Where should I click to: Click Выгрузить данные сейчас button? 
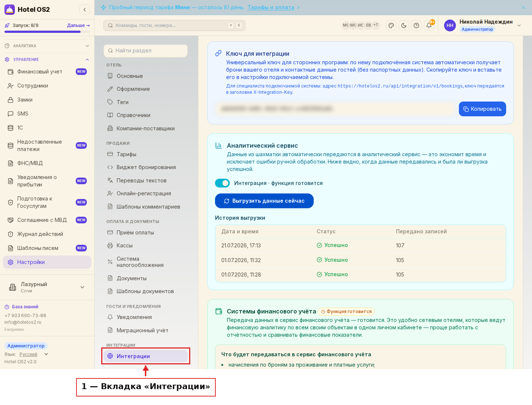click(x=264, y=201)
